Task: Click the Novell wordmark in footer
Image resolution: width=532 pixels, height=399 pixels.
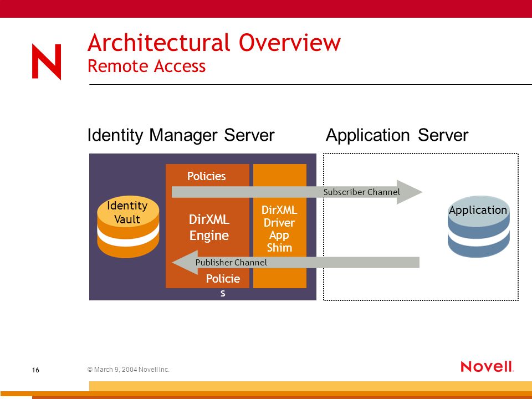Action: (487, 367)
